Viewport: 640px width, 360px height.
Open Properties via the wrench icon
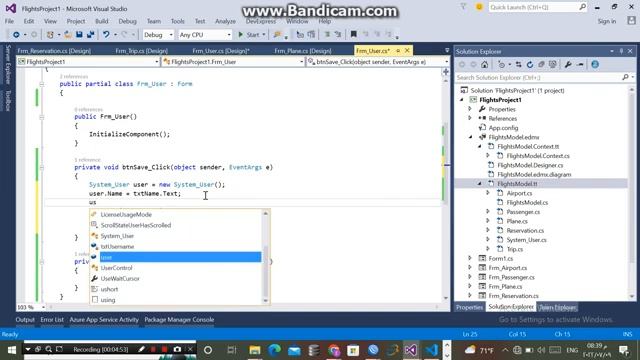click(x=568, y=64)
